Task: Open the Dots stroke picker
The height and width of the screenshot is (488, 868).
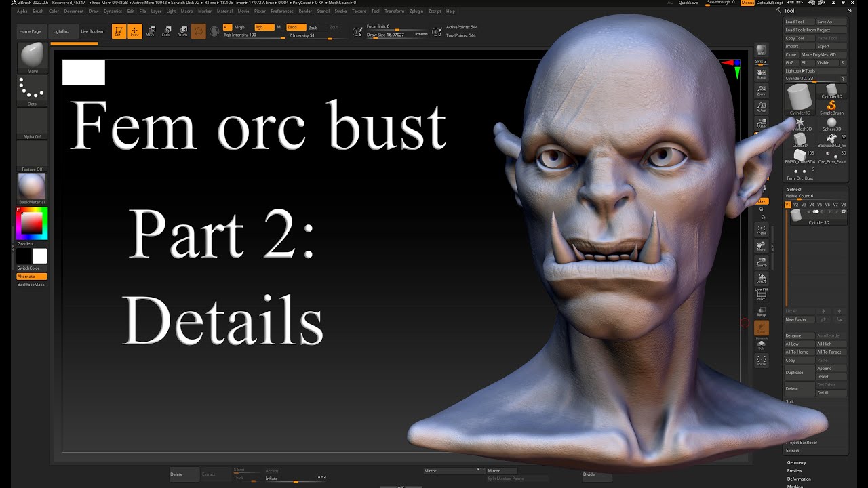Action: point(33,91)
